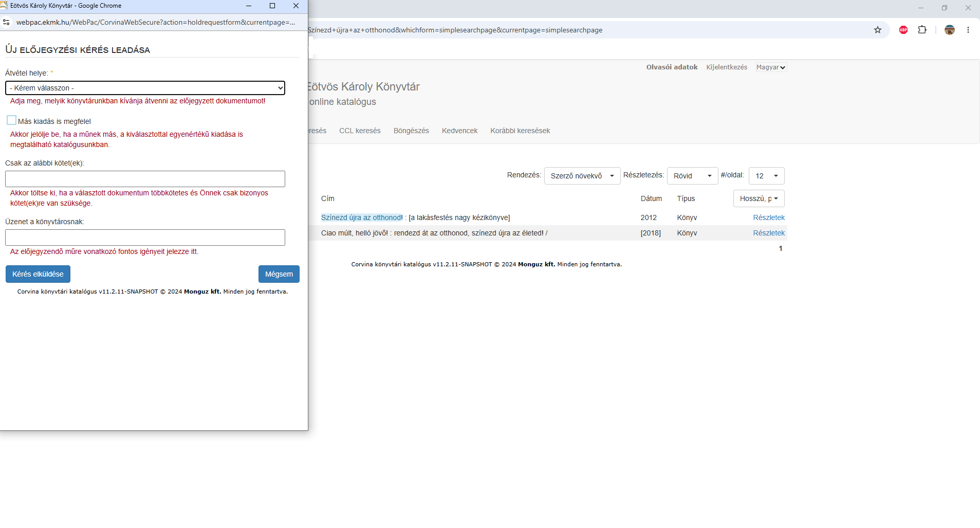Open Részletek for the [2018] book
The height and width of the screenshot is (528, 980).
tap(769, 233)
